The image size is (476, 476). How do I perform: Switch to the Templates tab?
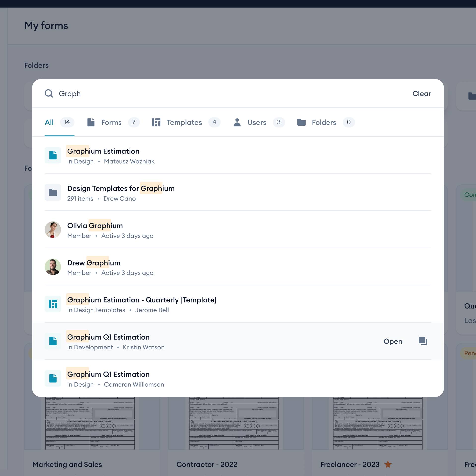[186, 122]
